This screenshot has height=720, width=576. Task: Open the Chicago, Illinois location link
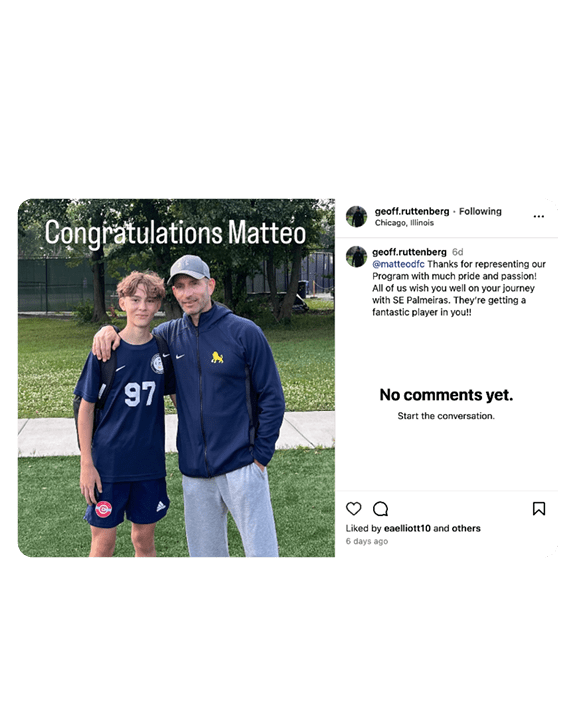click(404, 223)
